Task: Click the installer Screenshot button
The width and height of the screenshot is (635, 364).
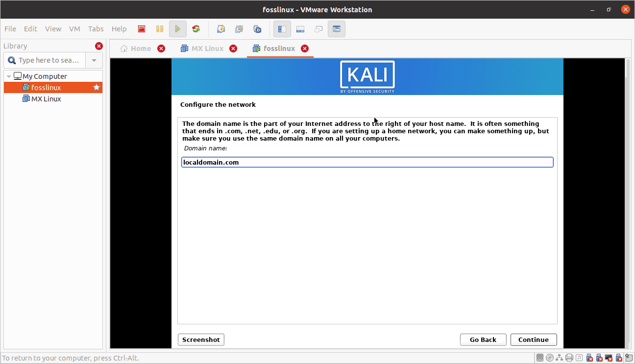Action: pyautogui.click(x=201, y=340)
